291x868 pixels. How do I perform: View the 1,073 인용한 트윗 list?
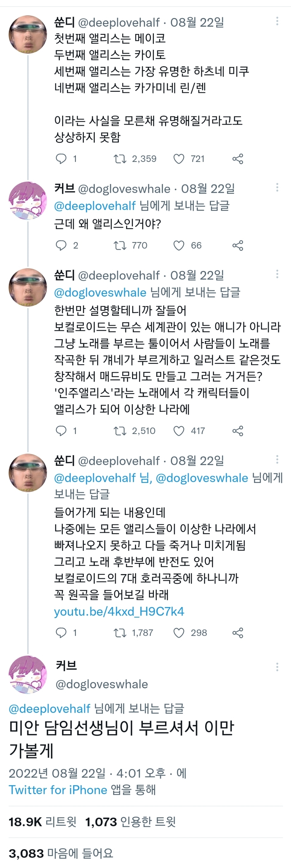[x=130, y=822]
